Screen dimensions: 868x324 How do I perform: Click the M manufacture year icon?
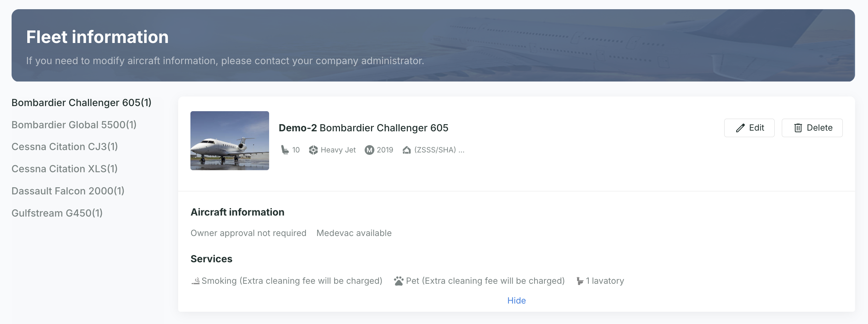click(x=369, y=150)
